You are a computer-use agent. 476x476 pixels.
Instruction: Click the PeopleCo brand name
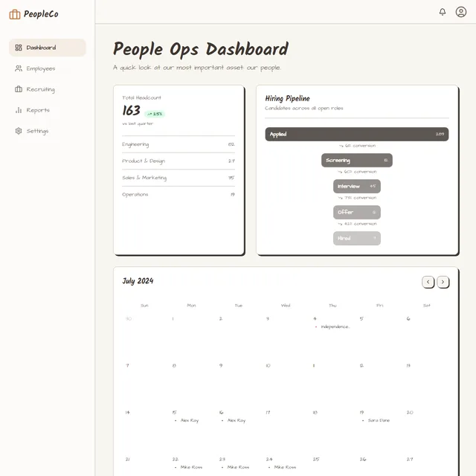pos(41,14)
